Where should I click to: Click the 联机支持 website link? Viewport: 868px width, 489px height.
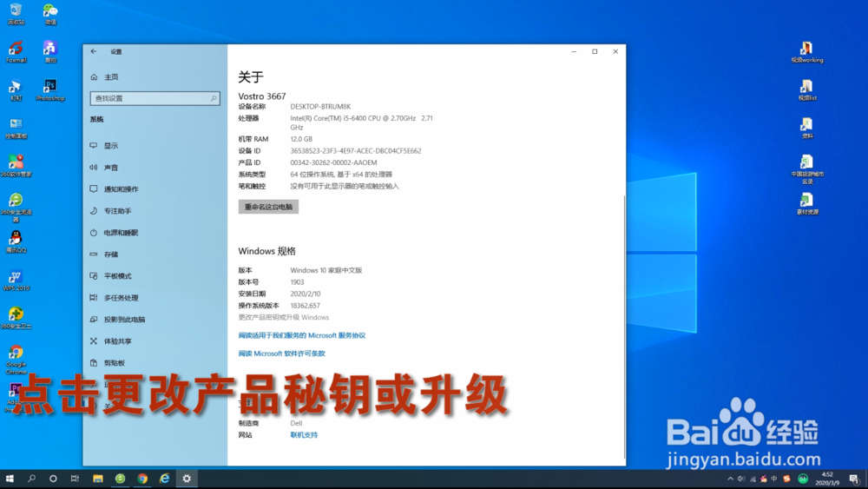(x=304, y=435)
